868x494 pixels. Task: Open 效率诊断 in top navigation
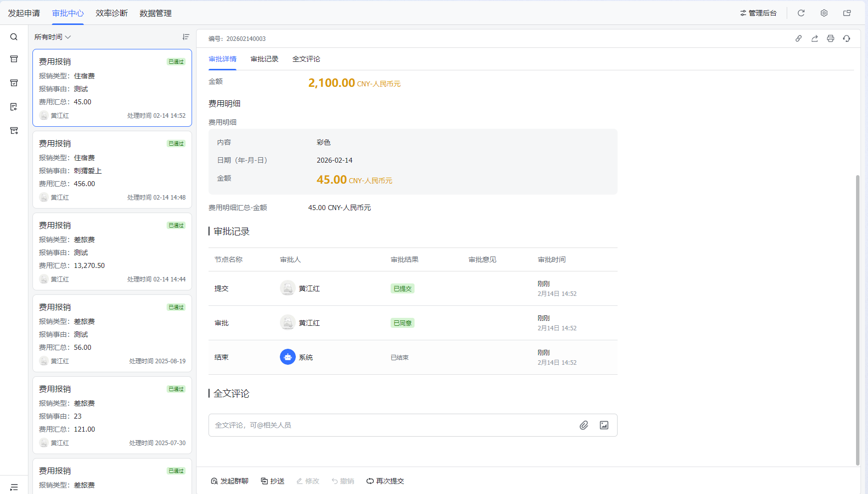pyautogui.click(x=112, y=13)
